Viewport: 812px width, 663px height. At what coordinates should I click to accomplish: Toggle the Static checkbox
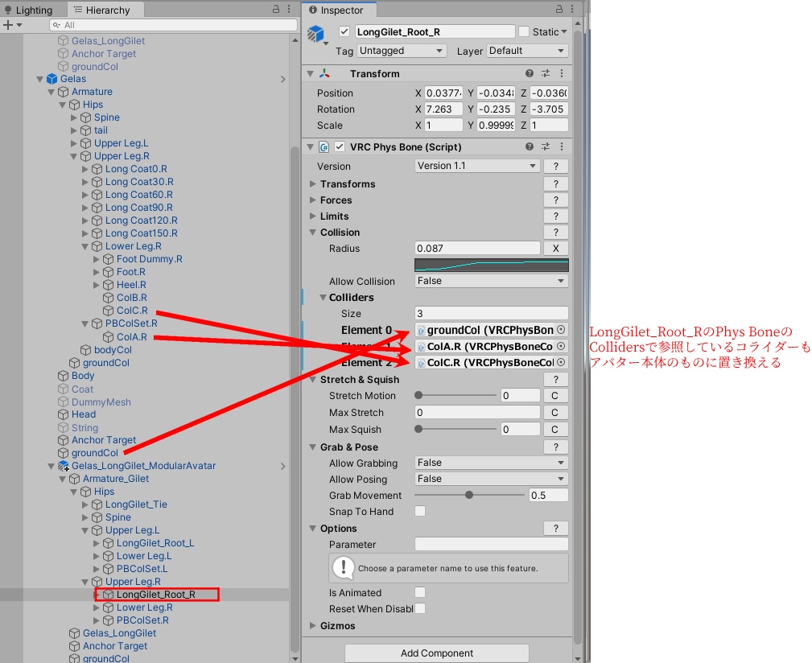pyautogui.click(x=524, y=31)
